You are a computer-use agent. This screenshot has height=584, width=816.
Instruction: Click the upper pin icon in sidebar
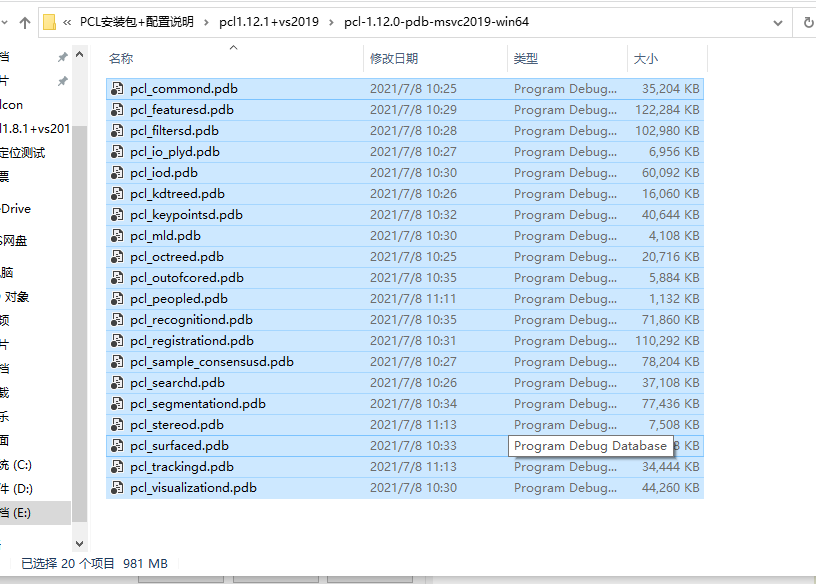[62, 57]
